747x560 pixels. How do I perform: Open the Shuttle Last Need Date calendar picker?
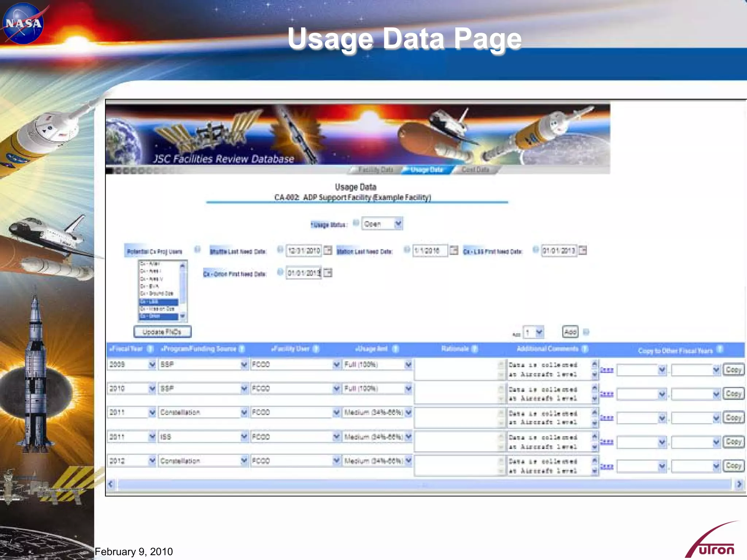click(328, 250)
